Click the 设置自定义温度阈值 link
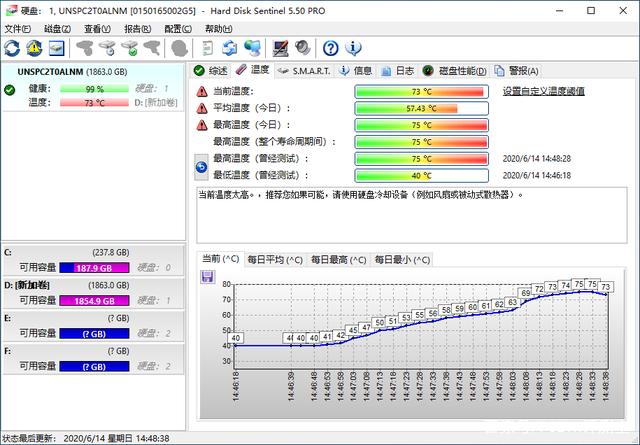This screenshot has height=445, width=640. [543, 91]
